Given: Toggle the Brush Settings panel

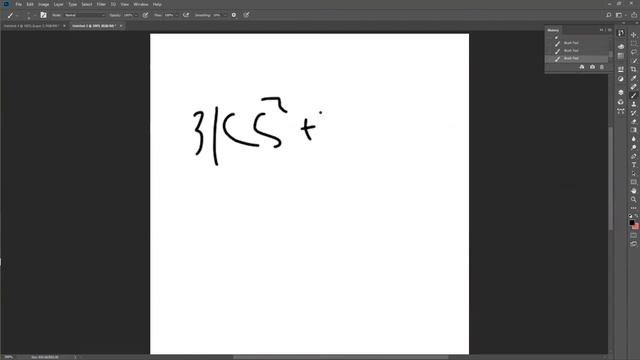Looking at the screenshot, I should (x=43, y=15).
